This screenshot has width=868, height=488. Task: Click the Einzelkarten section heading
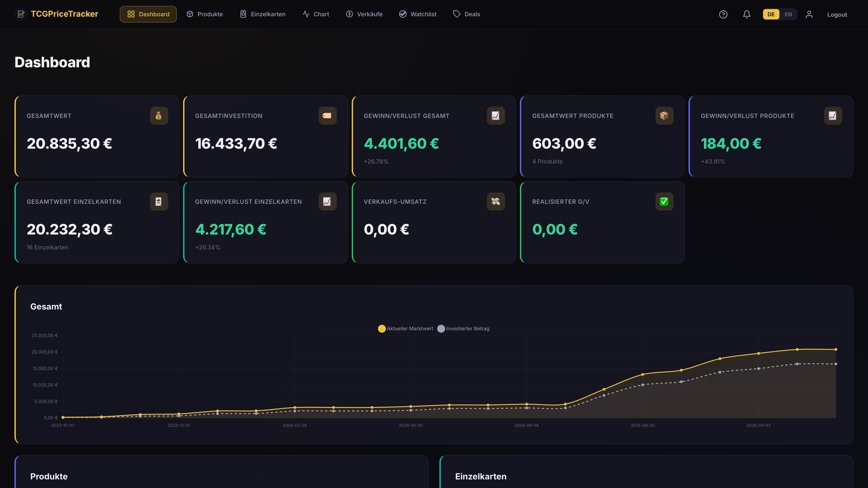481,476
